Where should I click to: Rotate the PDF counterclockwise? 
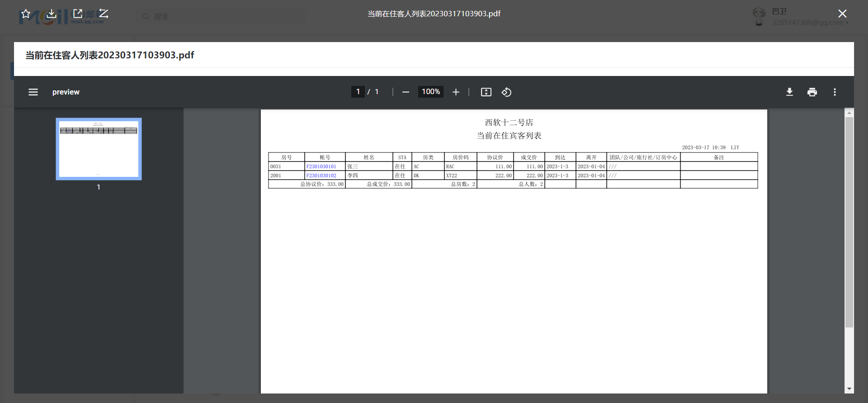tap(506, 92)
